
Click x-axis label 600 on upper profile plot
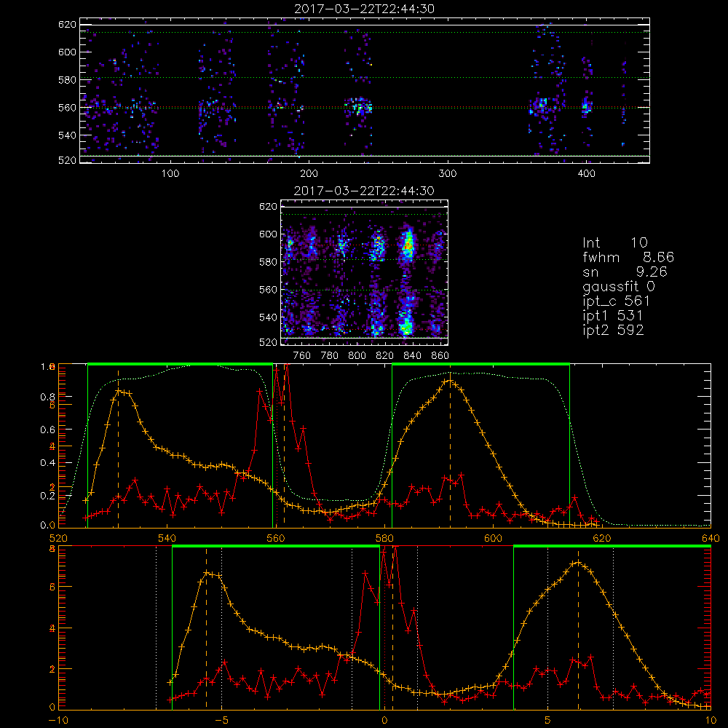point(493,539)
